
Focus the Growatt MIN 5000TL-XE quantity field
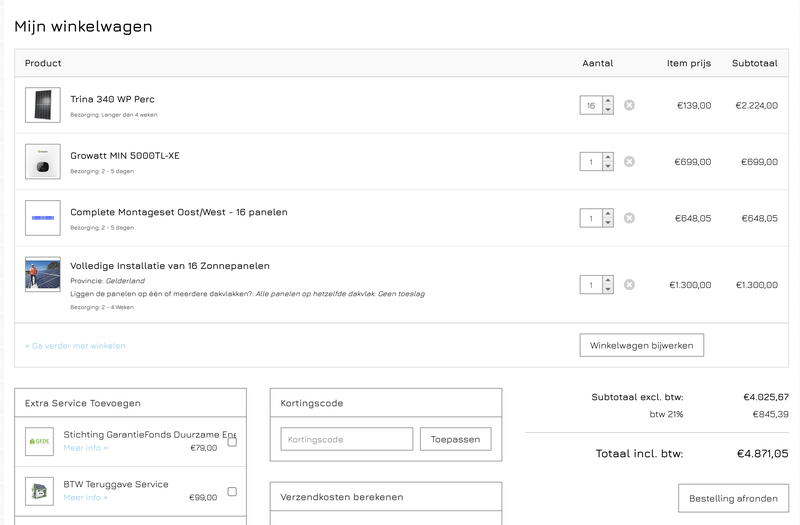click(x=591, y=162)
